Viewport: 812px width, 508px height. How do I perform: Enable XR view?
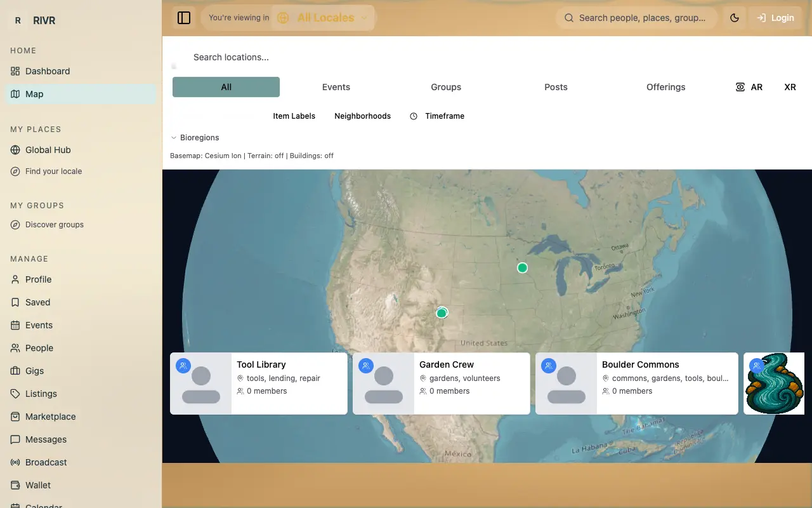click(x=790, y=87)
